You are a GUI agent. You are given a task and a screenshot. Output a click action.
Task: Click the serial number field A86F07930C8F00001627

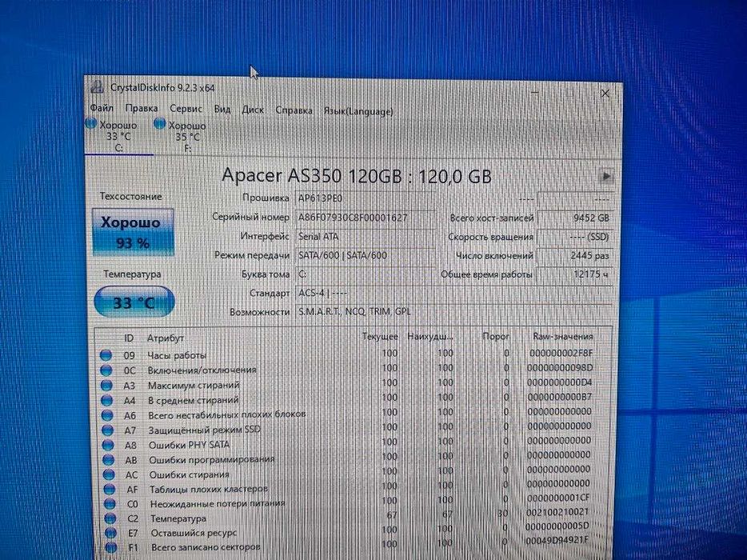point(365,218)
